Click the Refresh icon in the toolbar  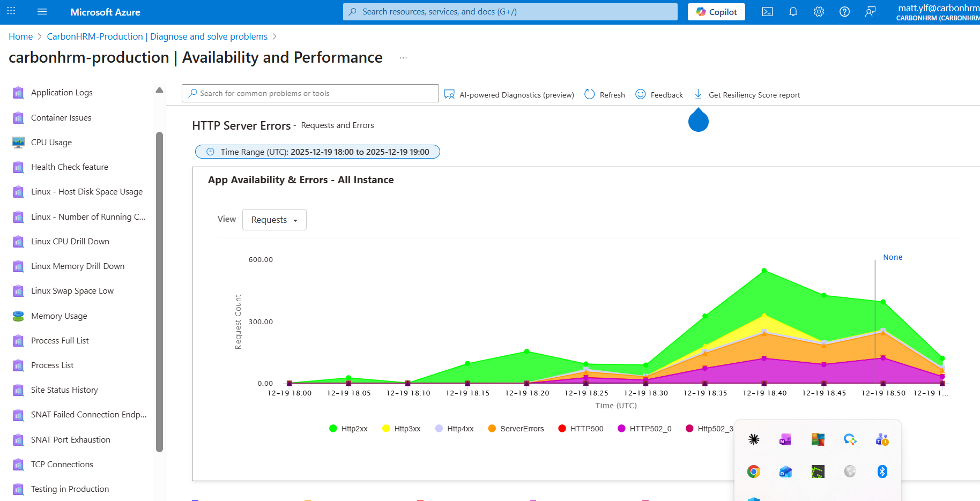[590, 94]
